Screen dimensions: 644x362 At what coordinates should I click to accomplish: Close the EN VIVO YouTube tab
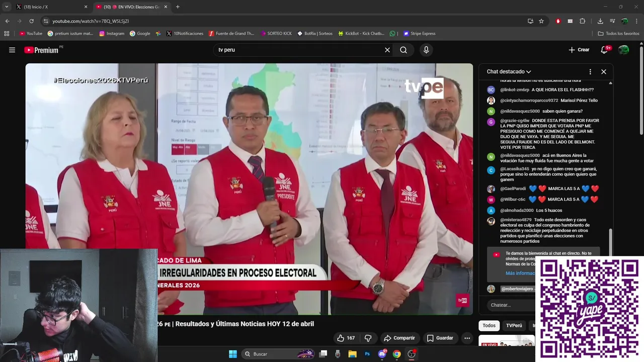pos(166,7)
